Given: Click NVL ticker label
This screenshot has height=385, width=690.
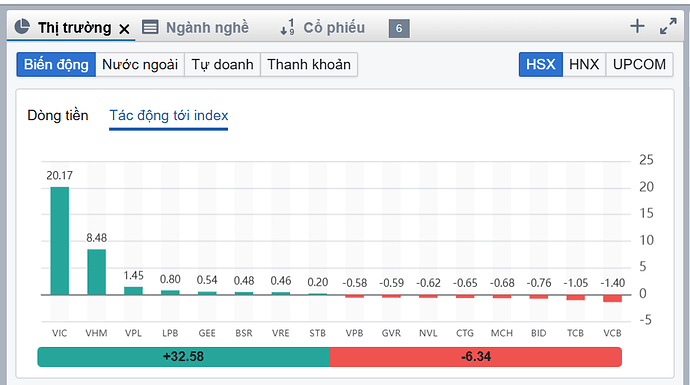Looking at the screenshot, I should 428,333.
